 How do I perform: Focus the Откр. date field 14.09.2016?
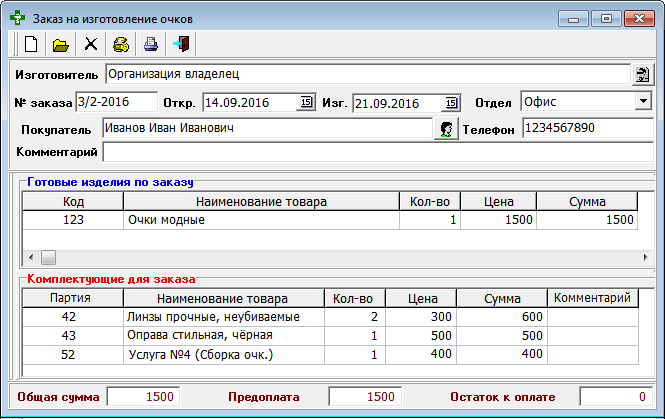(250, 103)
